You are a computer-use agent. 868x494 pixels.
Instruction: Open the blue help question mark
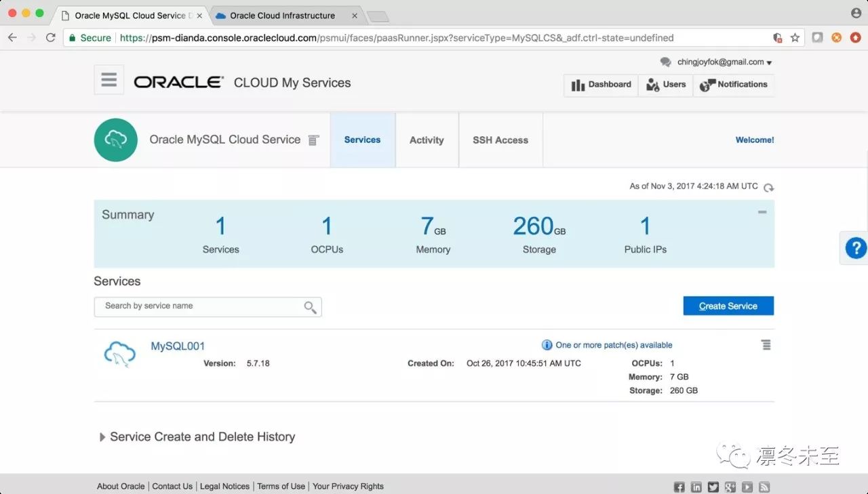[x=855, y=249]
